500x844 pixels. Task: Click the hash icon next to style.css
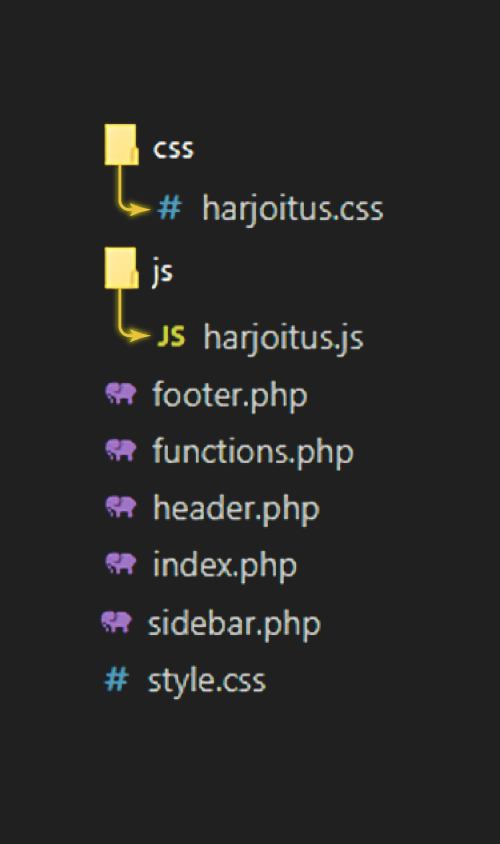pyautogui.click(x=116, y=679)
